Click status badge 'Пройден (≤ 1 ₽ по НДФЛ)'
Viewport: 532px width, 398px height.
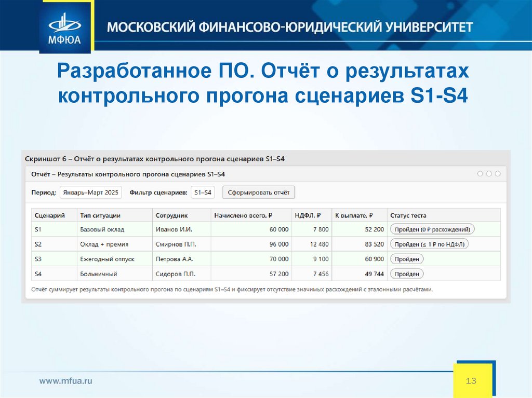point(430,244)
